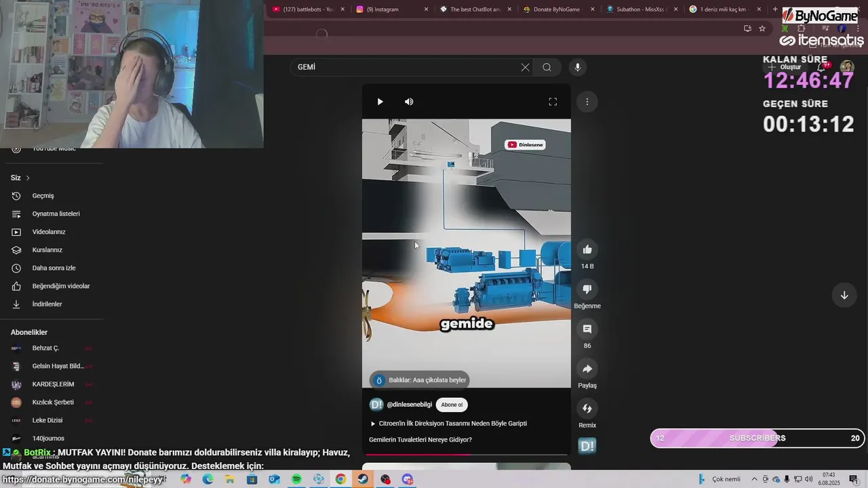Screen dimensions: 868x488
Task: Open KARDEŞLERİM subscription channel
Action: coord(52,384)
